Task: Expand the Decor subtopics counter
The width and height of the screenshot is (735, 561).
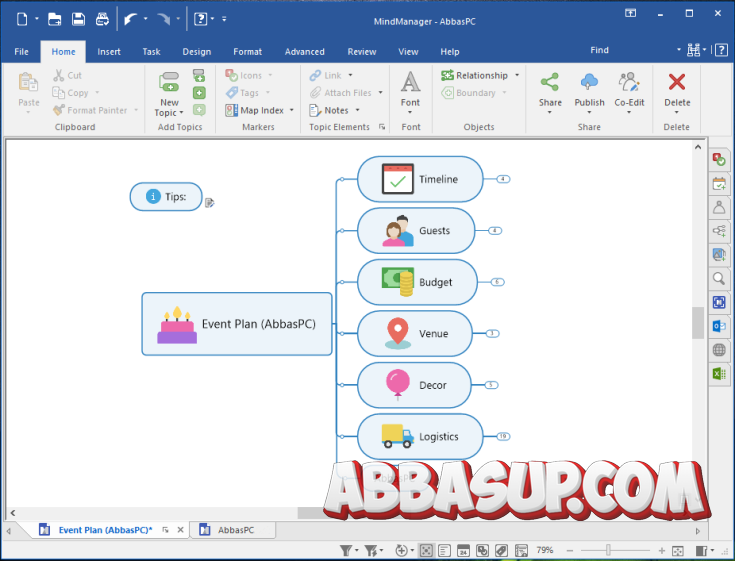Action: point(491,385)
